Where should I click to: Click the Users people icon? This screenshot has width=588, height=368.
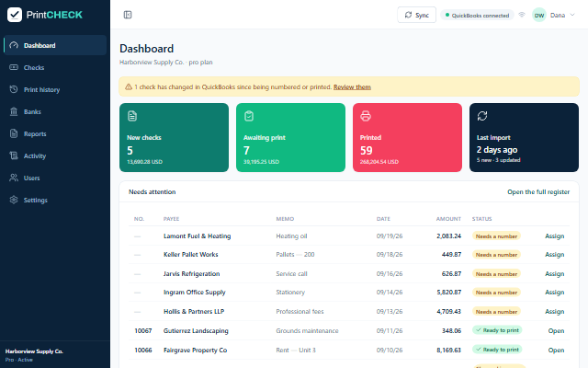pos(14,178)
